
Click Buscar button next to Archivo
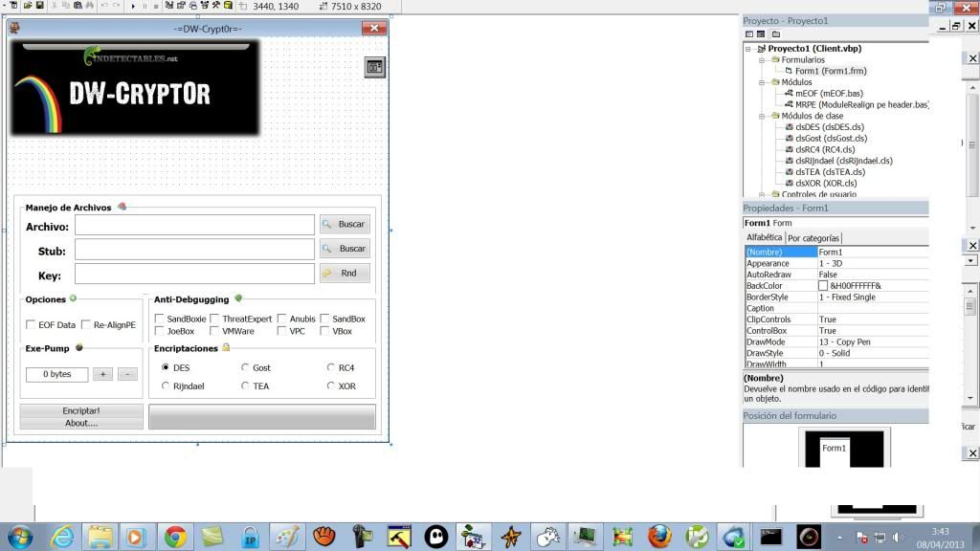pyautogui.click(x=345, y=224)
